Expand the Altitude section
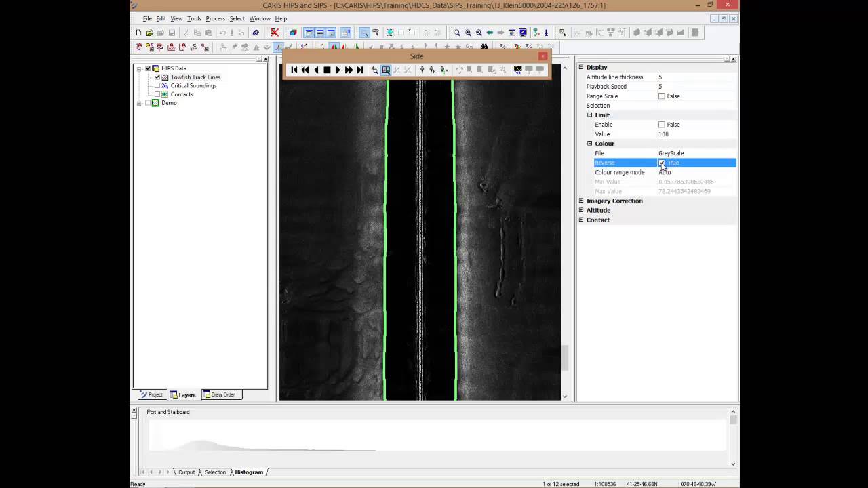The width and height of the screenshot is (868, 488). point(581,210)
